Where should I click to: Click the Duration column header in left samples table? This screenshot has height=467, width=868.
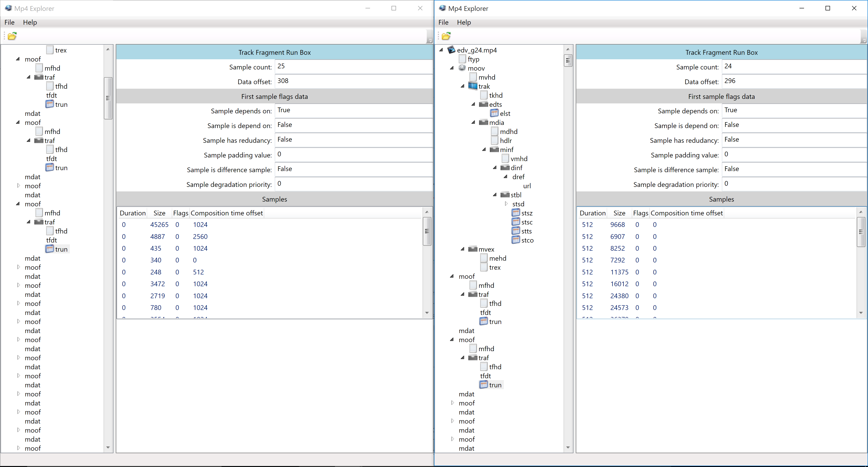click(x=132, y=213)
